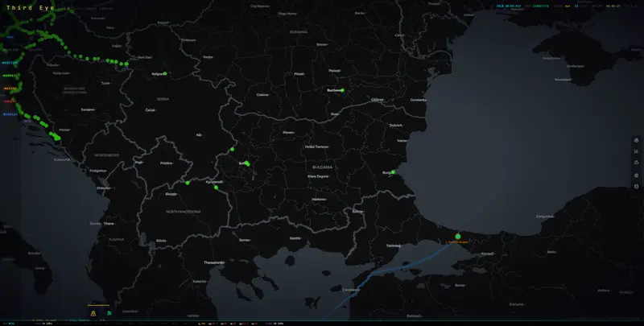Click the BULGARIA country label
This screenshot has height=326, width=644.
[322, 167]
